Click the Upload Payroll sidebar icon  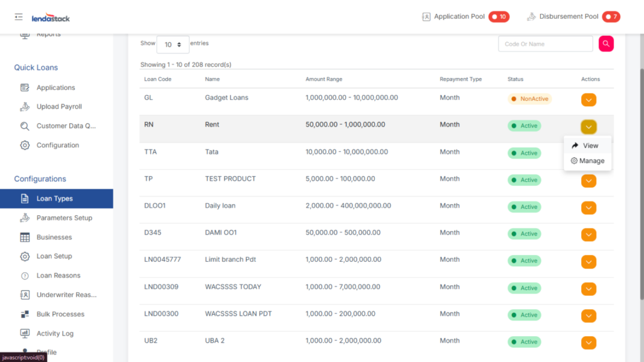pyautogui.click(x=25, y=107)
